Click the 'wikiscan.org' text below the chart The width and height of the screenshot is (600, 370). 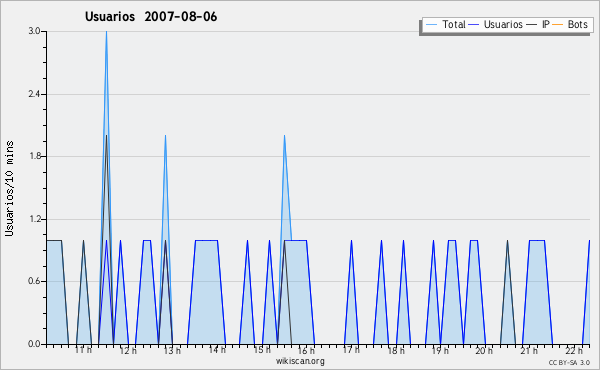(300, 361)
